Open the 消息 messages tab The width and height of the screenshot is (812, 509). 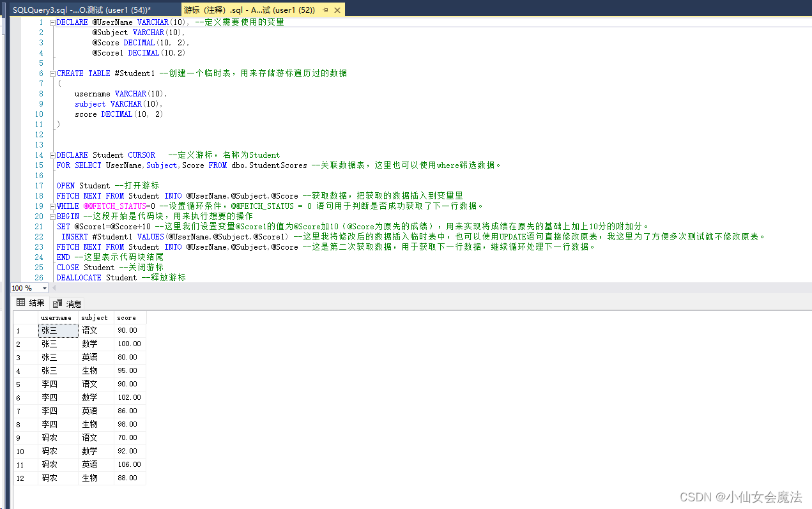pyautogui.click(x=69, y=303)
